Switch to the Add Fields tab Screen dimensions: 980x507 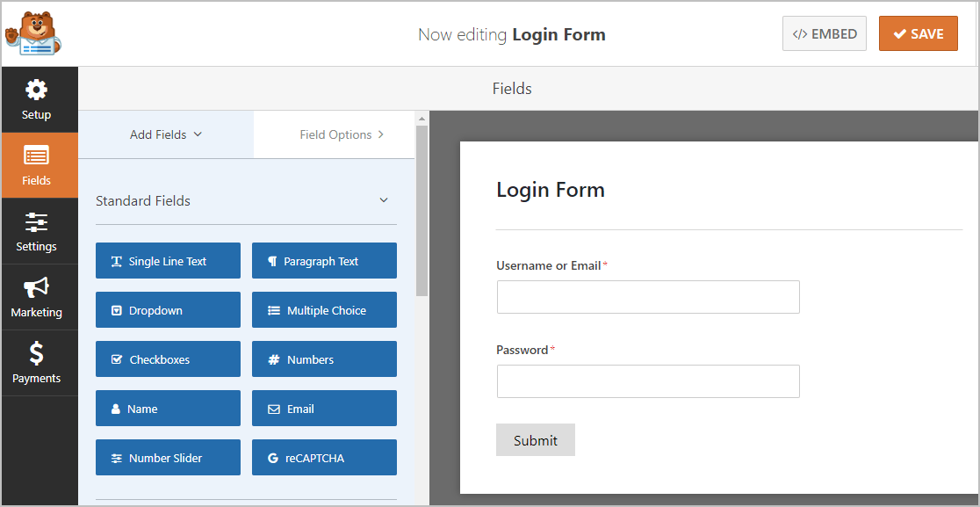(x=166, y=134)
